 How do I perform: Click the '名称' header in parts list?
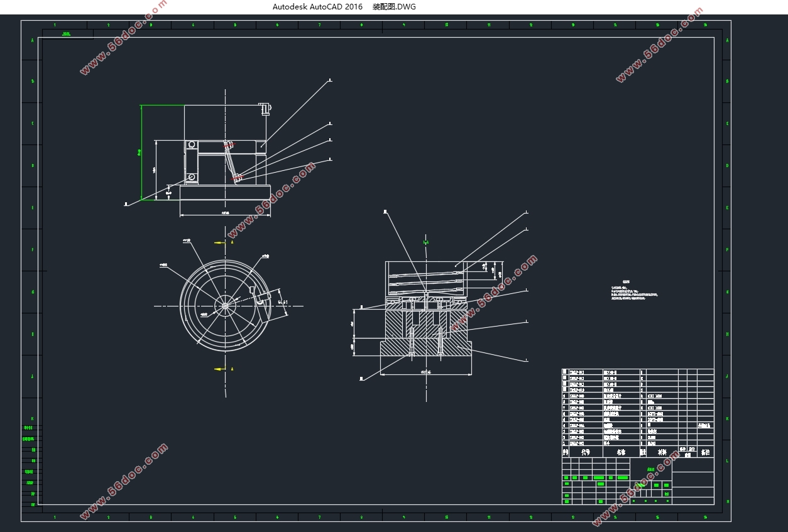pos(621,452)
